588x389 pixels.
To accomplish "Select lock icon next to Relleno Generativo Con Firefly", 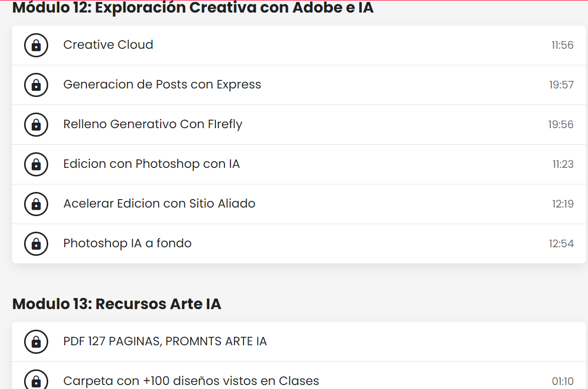I will (36, 125).
